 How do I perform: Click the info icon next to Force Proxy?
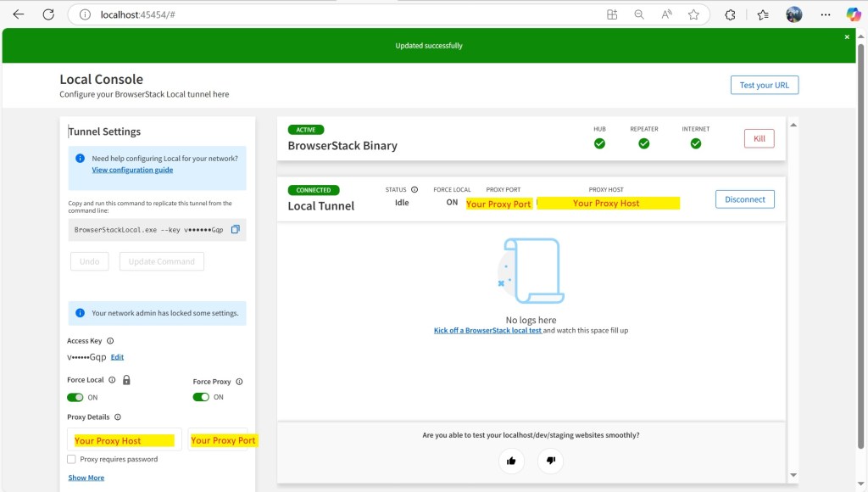coord(239,382)
